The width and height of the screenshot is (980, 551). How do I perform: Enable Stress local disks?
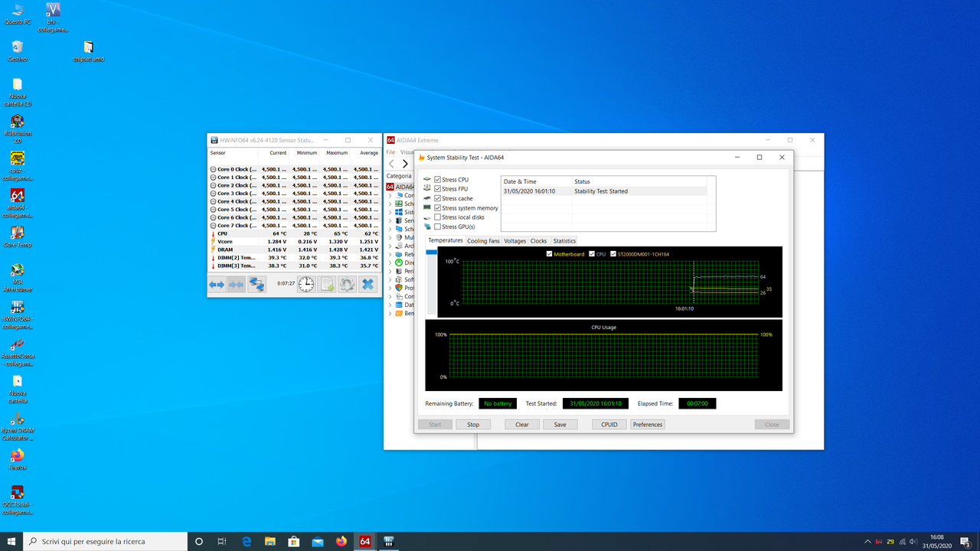tap(437, 217)
